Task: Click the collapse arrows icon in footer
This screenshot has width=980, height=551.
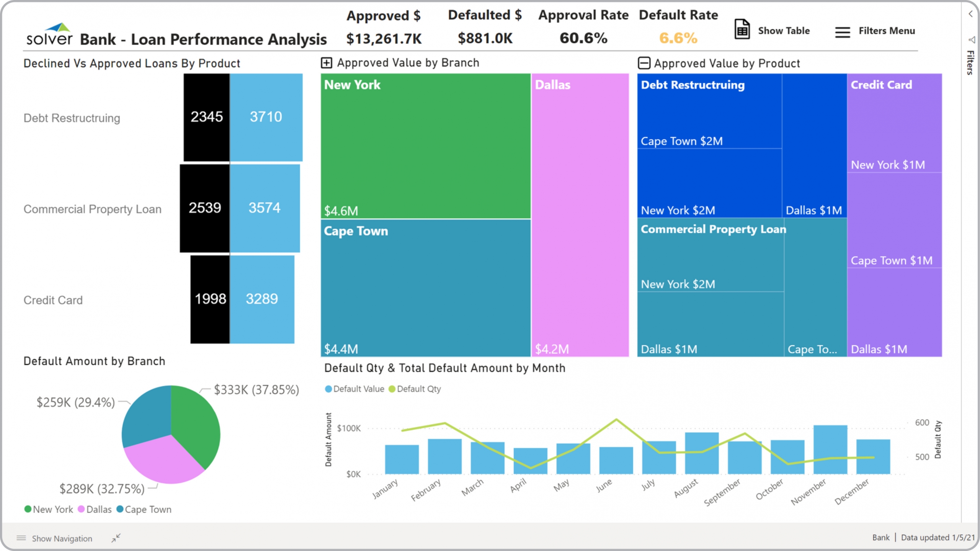Action: [116, 538]
